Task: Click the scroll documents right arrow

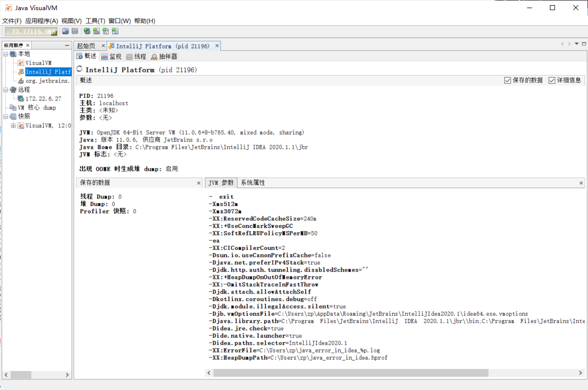Action: 569,44
